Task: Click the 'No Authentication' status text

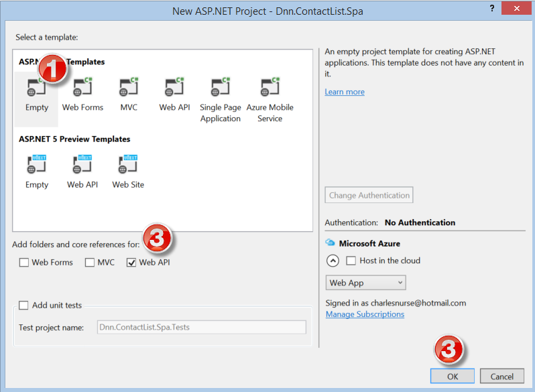Action: point(420,222)
